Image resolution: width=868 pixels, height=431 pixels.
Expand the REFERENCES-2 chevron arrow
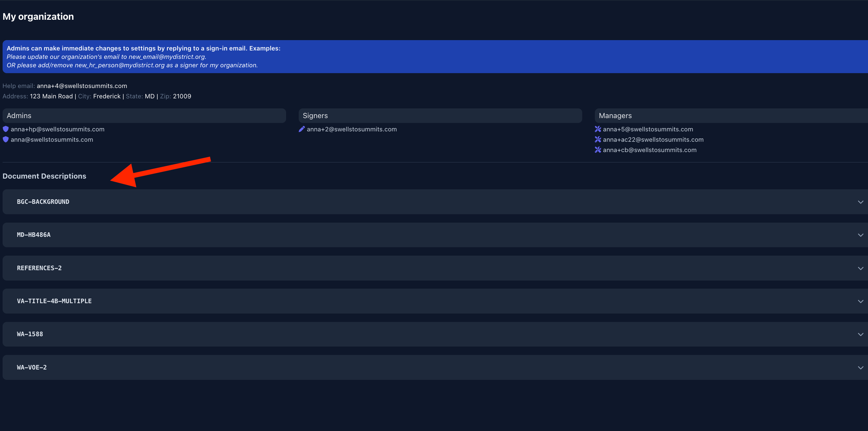pos(860,268)
